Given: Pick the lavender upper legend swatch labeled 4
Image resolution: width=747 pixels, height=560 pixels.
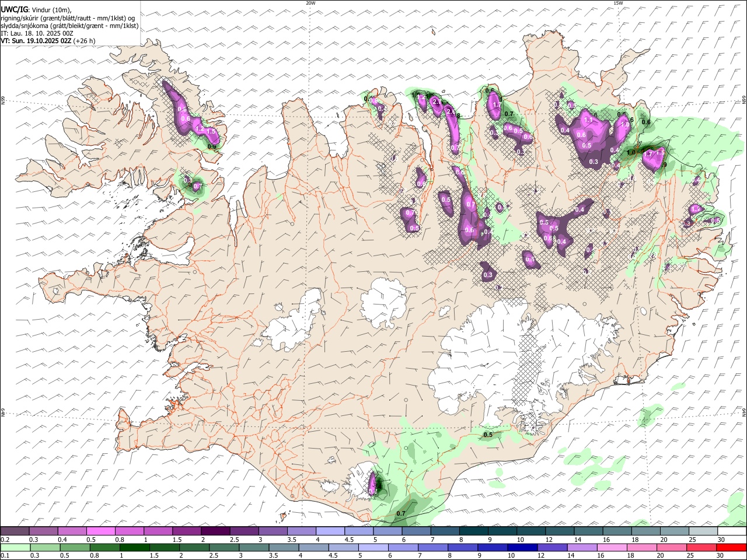Looking at the screenshot, I should 330,531.
